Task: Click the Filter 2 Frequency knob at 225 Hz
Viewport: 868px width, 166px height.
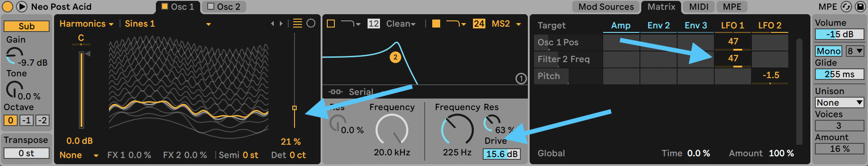Action: (x=457, y=130)
